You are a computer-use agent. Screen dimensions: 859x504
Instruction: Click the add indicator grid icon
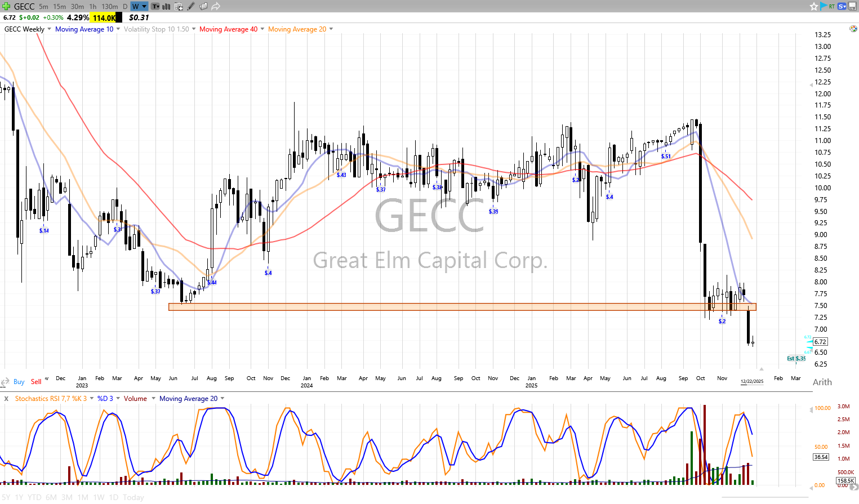click(179, 6)
